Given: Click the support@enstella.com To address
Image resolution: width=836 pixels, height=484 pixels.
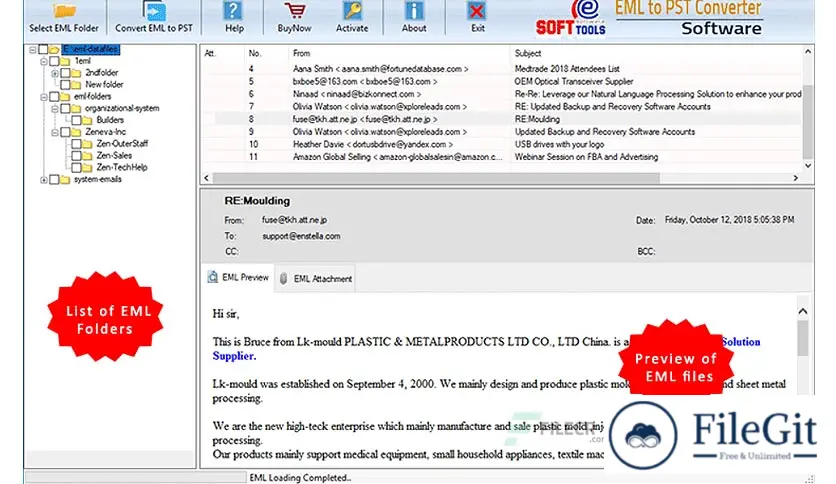Looking at the screenshot, I should (x=301, y=236).
